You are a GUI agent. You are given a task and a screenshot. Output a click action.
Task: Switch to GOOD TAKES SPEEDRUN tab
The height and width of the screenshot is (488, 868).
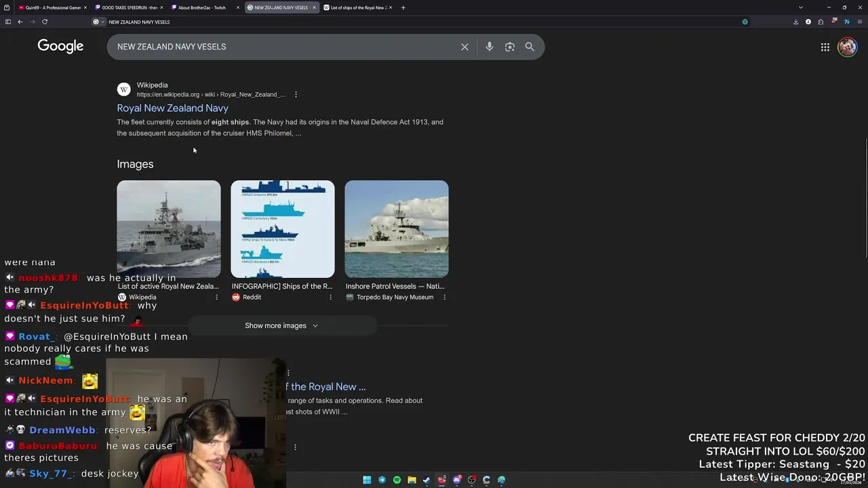(129, 7)
